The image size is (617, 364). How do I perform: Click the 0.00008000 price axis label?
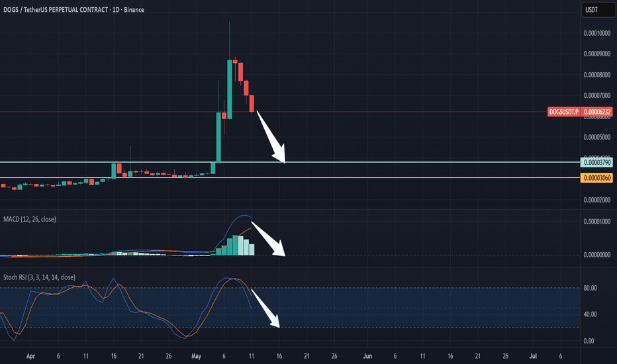(x=597, y=74)
